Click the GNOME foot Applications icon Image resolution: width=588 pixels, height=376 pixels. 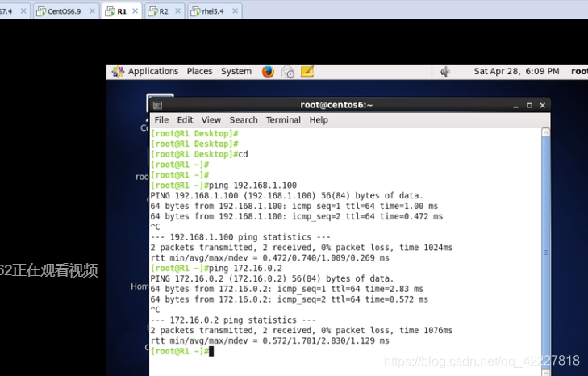[x=118, y=71]
